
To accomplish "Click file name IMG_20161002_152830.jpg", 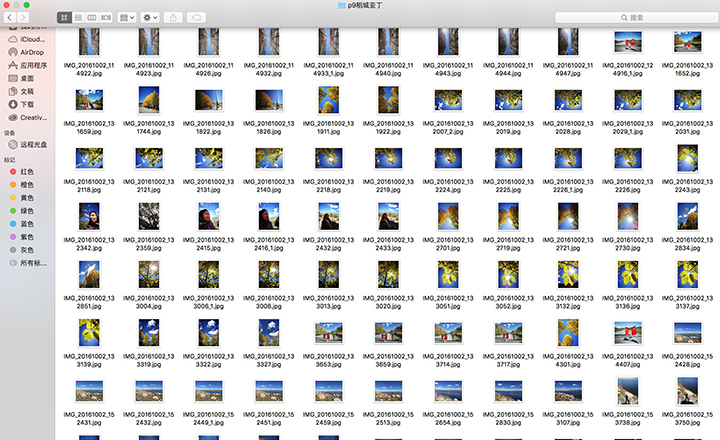I will (x=508, y=418).
